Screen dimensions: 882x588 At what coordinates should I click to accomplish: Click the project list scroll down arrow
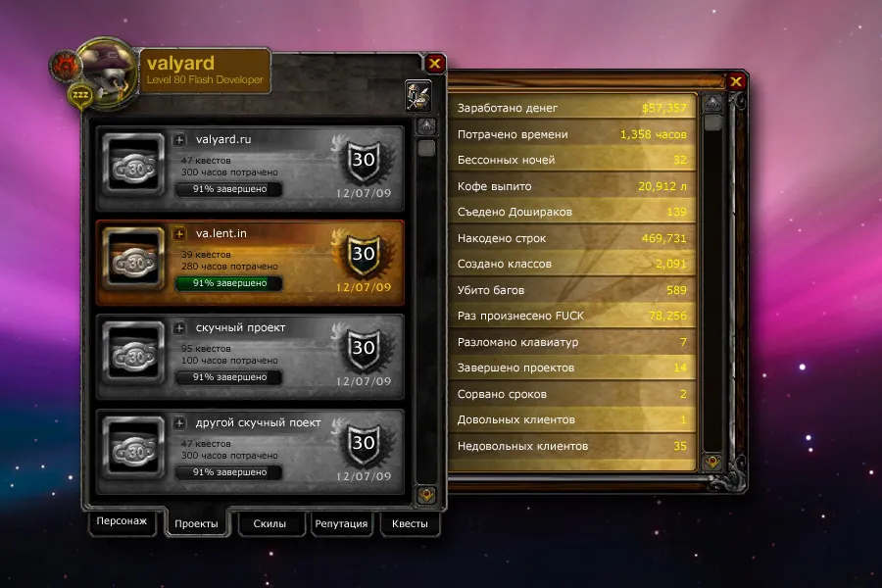[x=426, y=495]
